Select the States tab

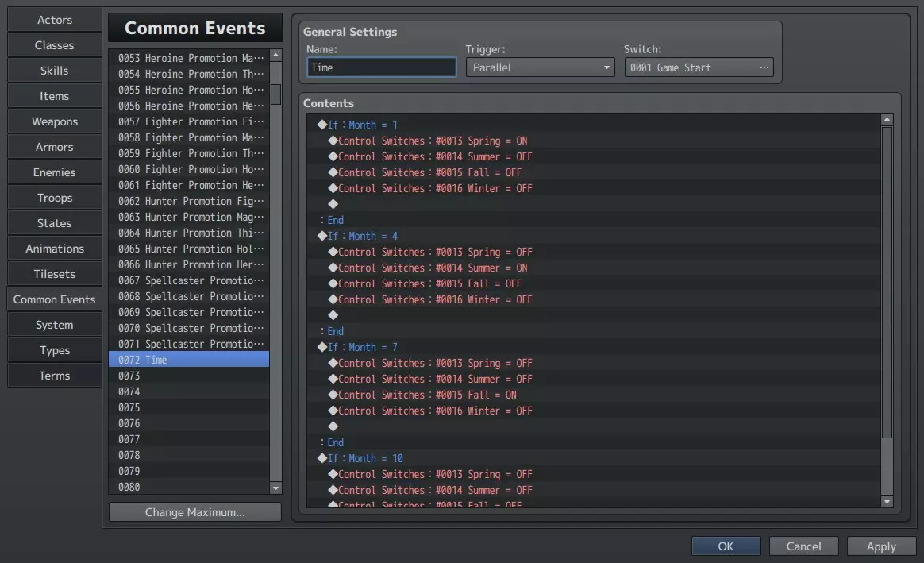pos(54,223)
